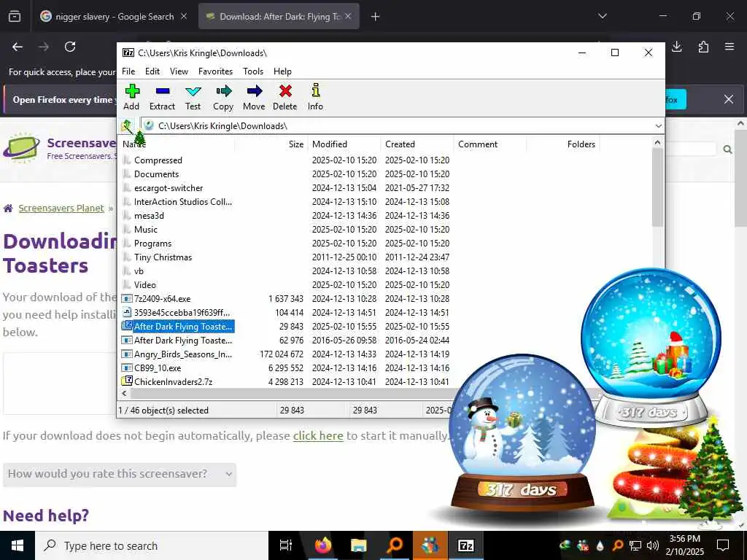Click the Extract toolbar button

coord(162,97)
